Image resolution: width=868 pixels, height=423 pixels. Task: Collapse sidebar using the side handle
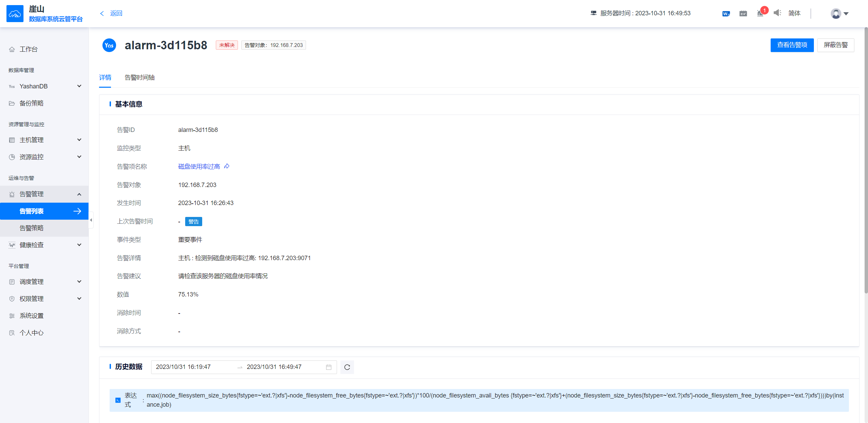click(91, 220)
